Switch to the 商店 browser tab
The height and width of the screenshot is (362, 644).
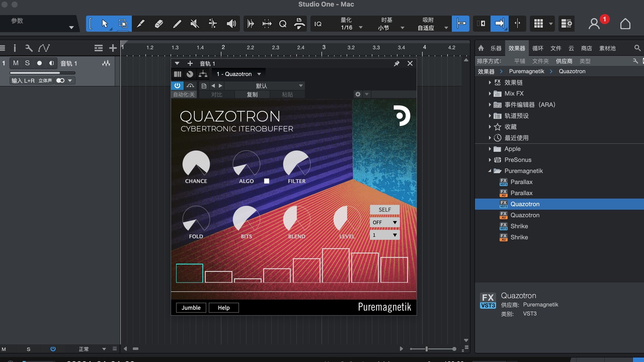click(x=586, y=48)
